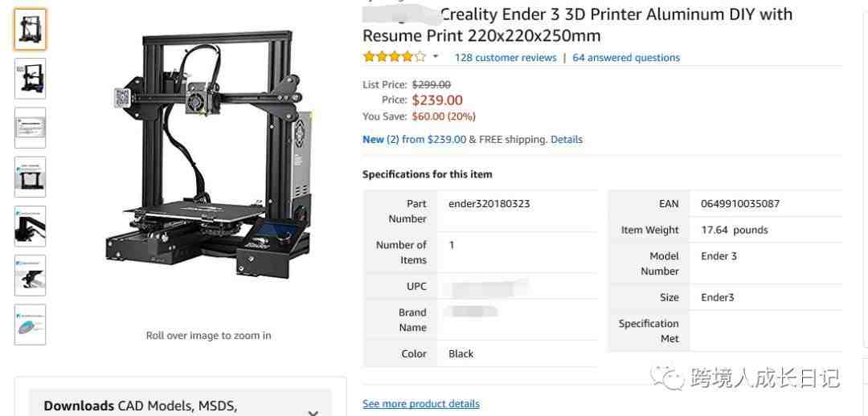The height and width of the screenshot is (416, 868).
Task: Choose the last thumbnail with blue part
Action: 30,324
